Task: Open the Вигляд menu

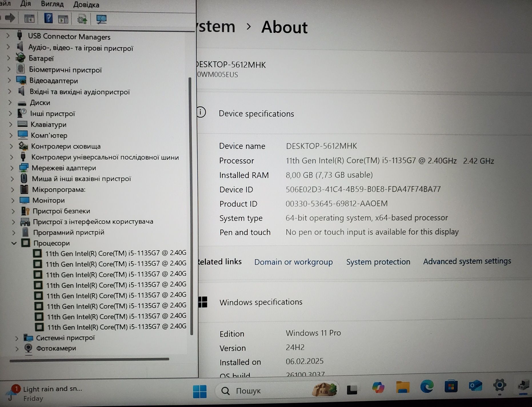Action: click(52, 4)
